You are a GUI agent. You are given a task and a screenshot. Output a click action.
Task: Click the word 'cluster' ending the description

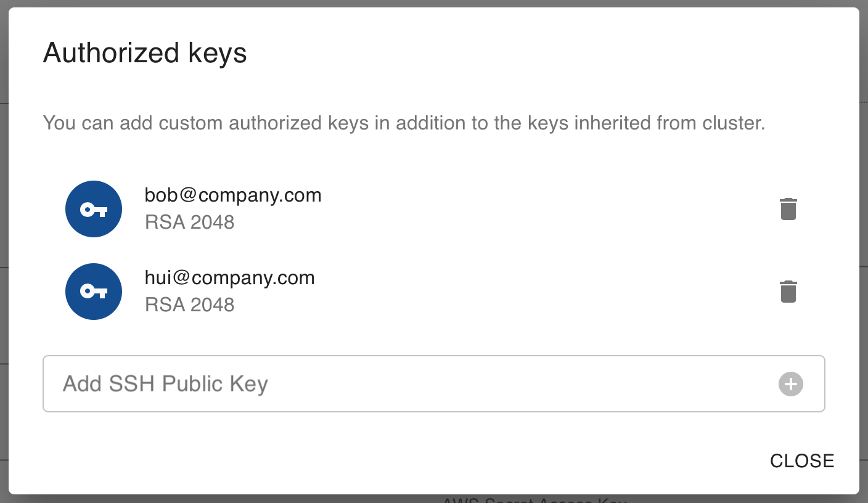point(734,123)
